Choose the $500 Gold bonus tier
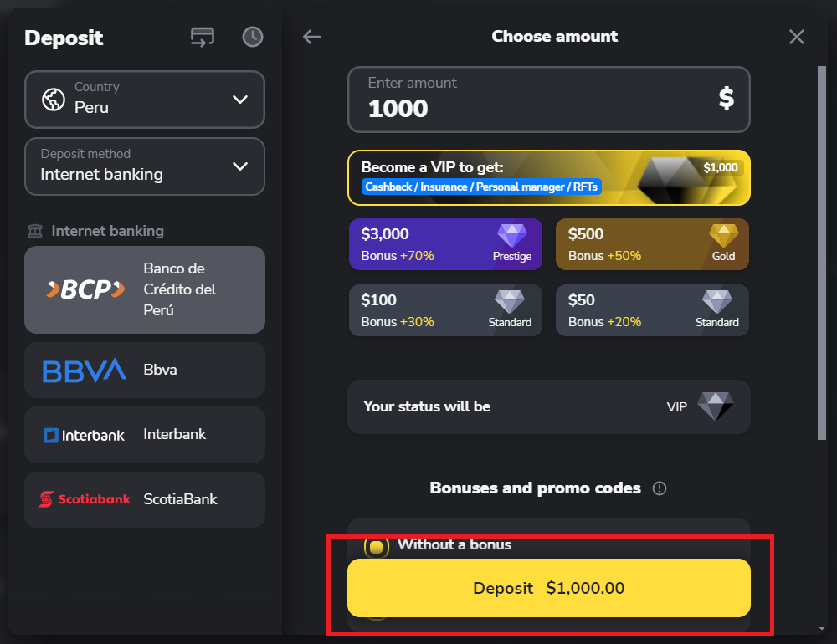The image size is (837, 644). tap(652, 244)
